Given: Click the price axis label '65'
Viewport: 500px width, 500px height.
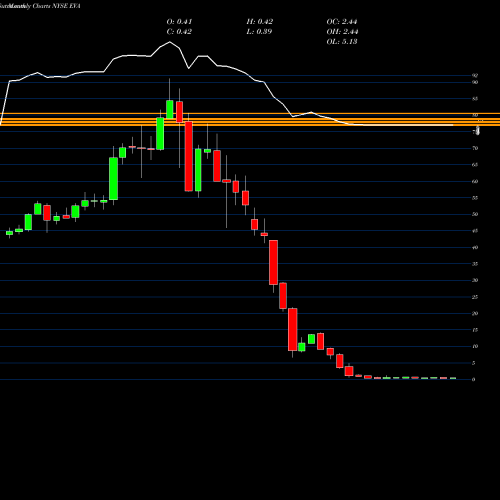Looking at the screenshot, I should (475, 165).
